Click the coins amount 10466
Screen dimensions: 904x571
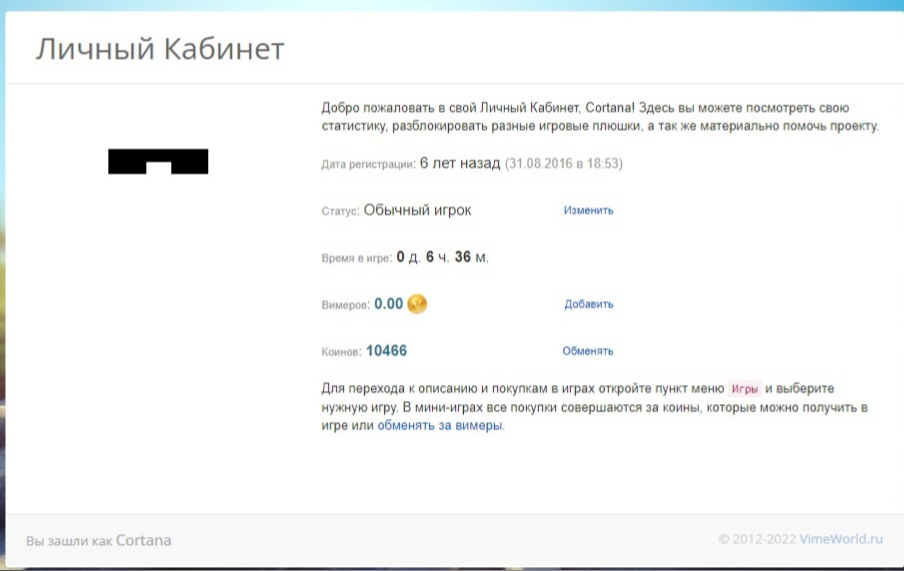[386, 351]
